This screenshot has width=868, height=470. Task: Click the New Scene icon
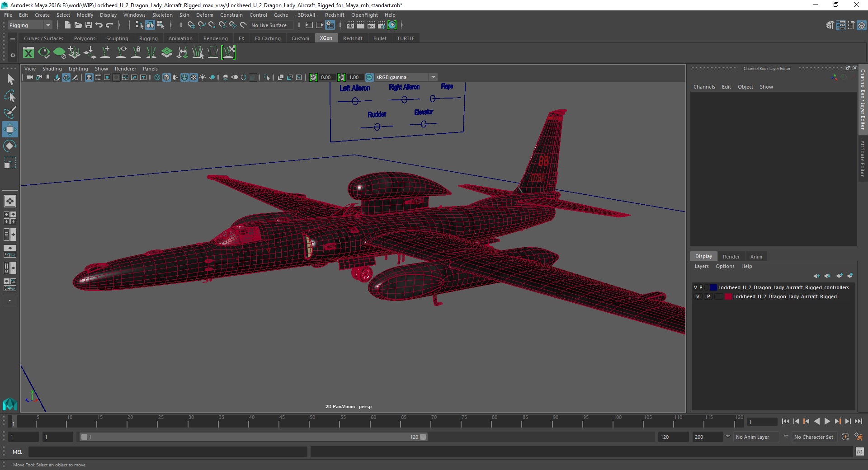(x=67, y=25)
